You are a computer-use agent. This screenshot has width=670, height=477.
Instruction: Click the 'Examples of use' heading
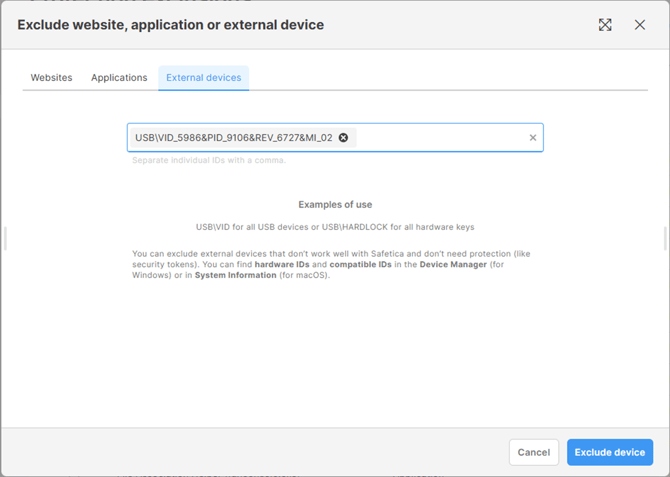(x=335, y=204)
